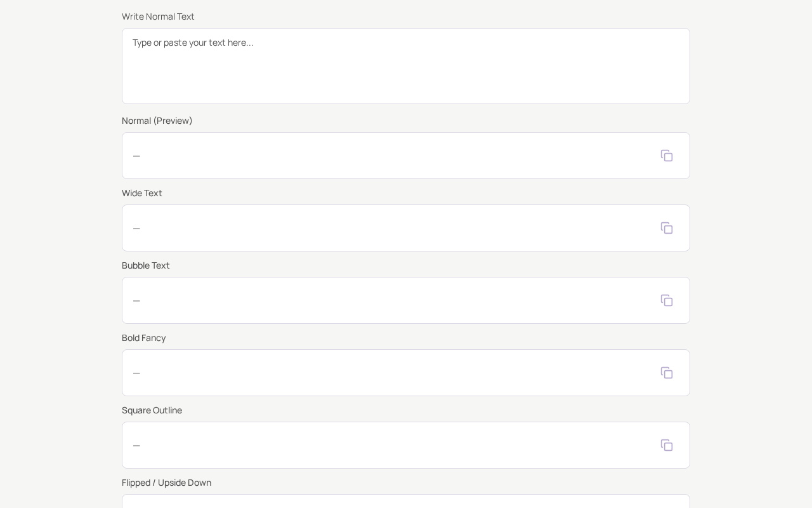Copy the Square Outline output
This screenshot has width=812, height=508.
(x=667, y=445)
